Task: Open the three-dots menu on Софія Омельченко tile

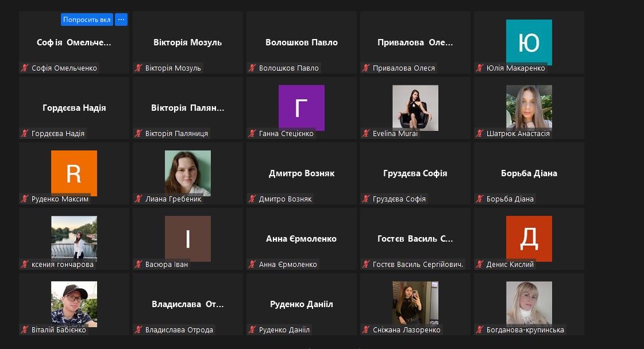Action: [x=121, y=20]
